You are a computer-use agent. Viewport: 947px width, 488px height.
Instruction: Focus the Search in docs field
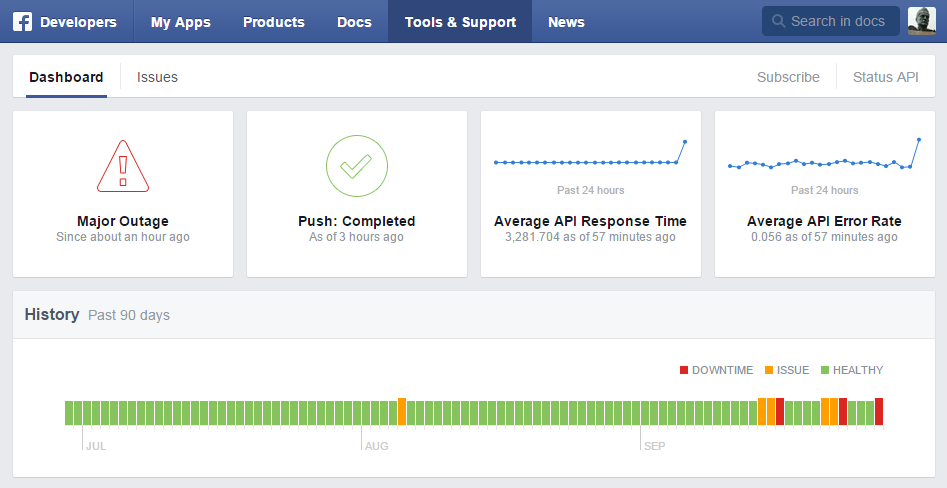pos(838,22)
